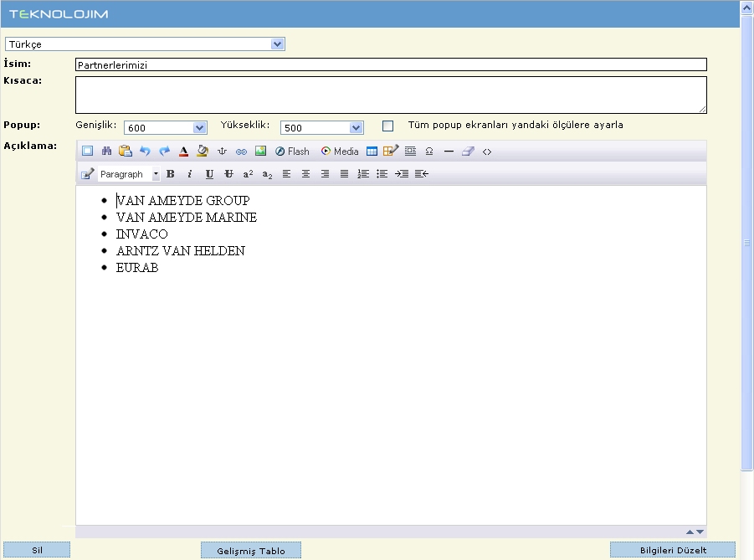Click the INVACO list item
Screen dimensions: 754x560
[x=142, y=234]
